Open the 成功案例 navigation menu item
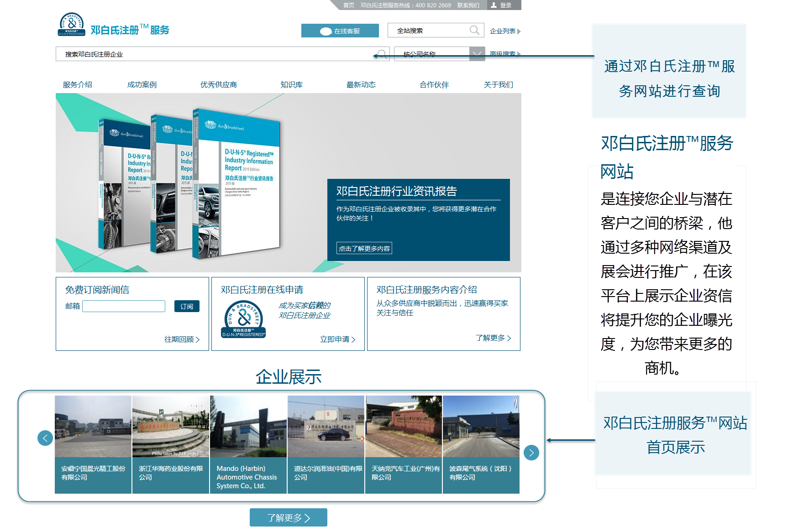Screen dimensions: 809x532 point(142,84)
